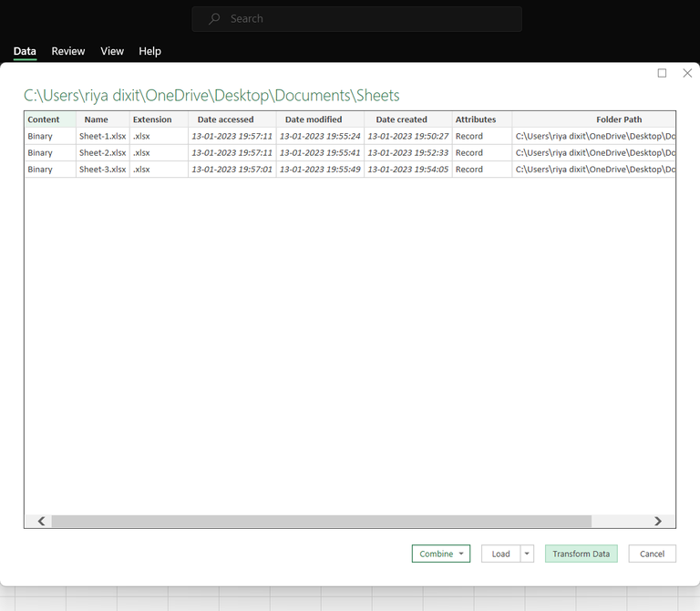Select the Extension column header
700x611 pixels.
pyautogui.click(x=159, y=119)
